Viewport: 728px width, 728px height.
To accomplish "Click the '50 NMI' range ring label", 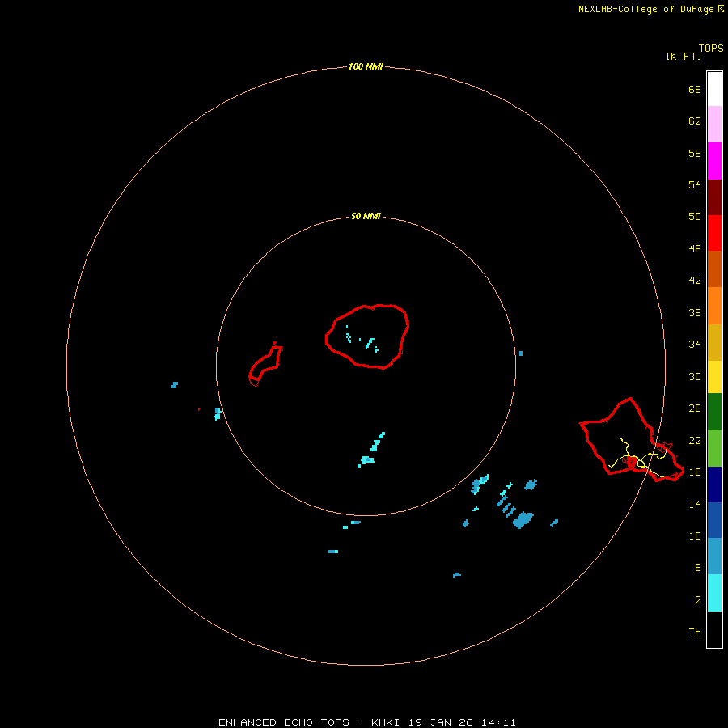I will tap(366, 216).
